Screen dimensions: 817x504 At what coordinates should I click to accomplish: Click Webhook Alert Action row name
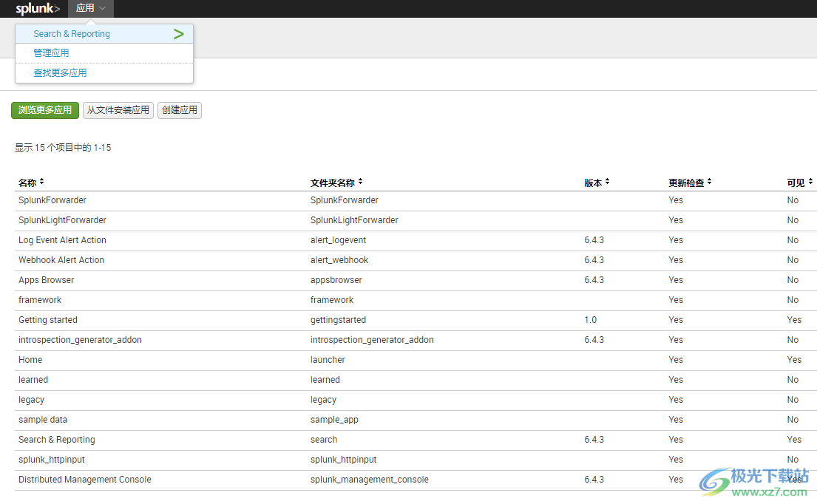click(x=61, y=260)
